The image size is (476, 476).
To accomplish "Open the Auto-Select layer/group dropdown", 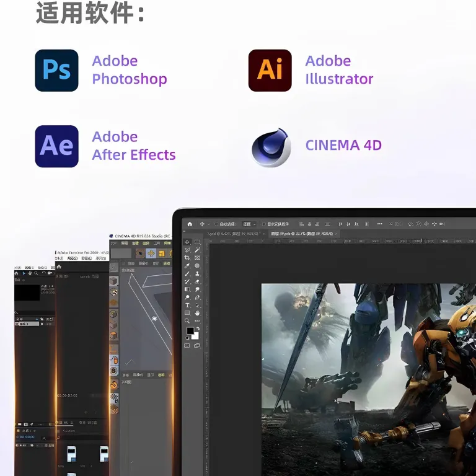I will tap(250, 224).
